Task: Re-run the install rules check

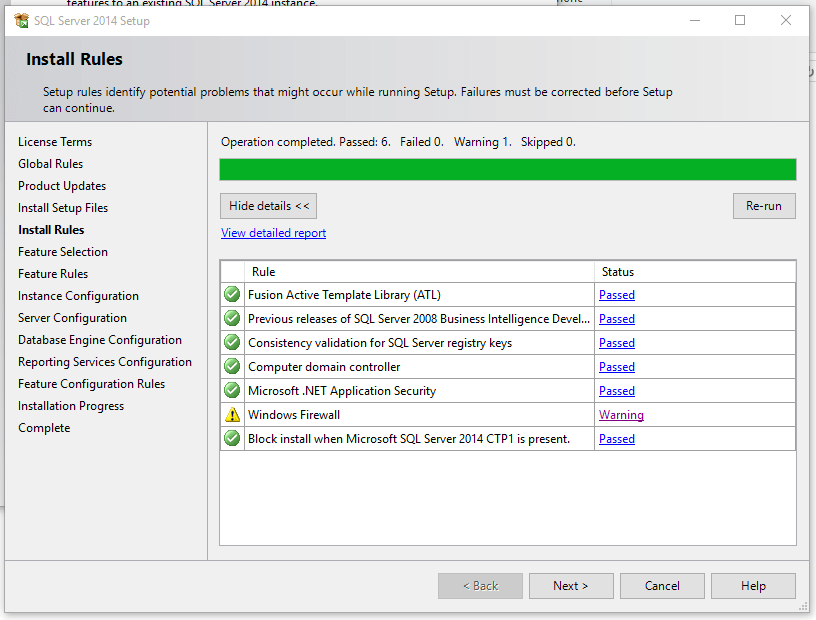Action: coord(764,206)
